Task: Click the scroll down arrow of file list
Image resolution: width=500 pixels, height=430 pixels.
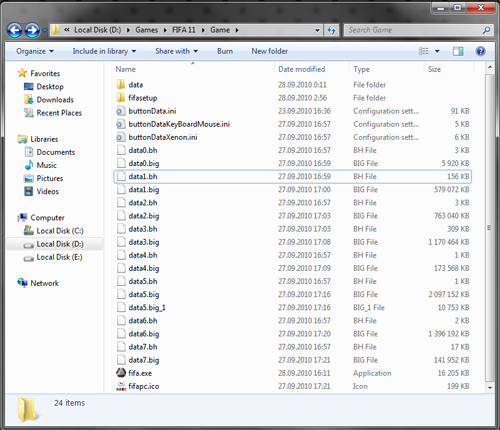Action: (490, 388)
